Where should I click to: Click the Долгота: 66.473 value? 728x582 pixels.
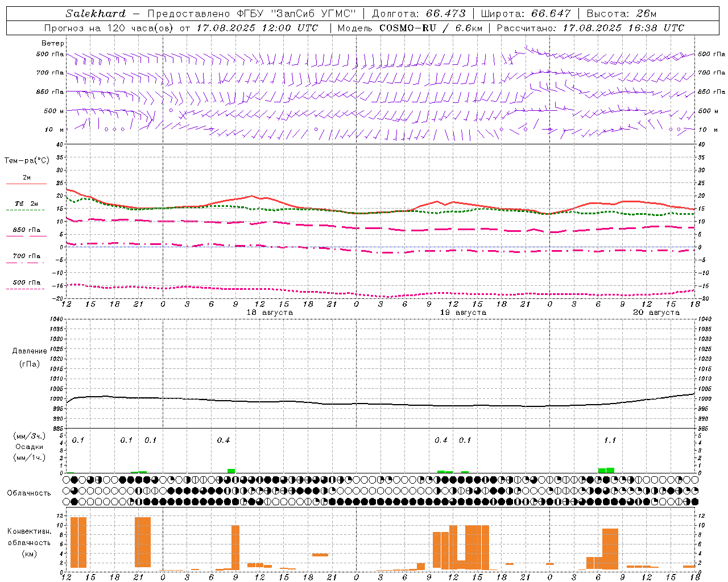(x=419, y=14)
